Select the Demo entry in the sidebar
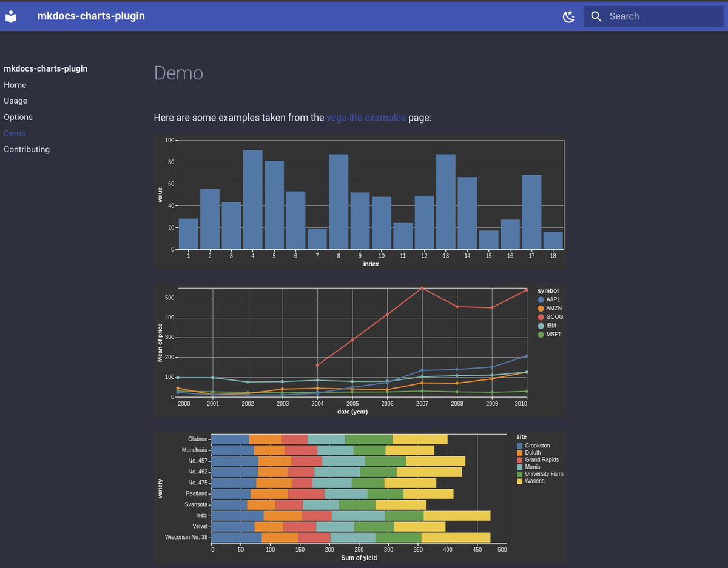This screenshot has height=568, width=728. click(x=15, y=133)
